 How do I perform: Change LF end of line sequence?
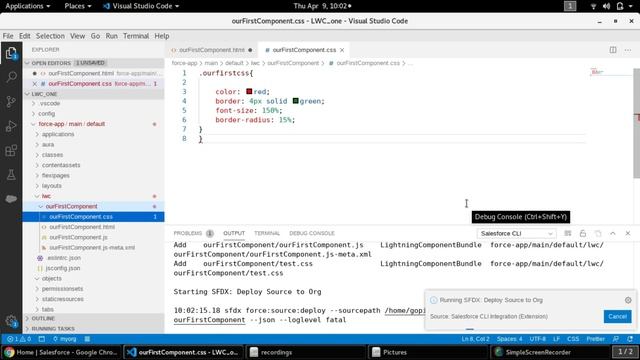coord(556,339)
